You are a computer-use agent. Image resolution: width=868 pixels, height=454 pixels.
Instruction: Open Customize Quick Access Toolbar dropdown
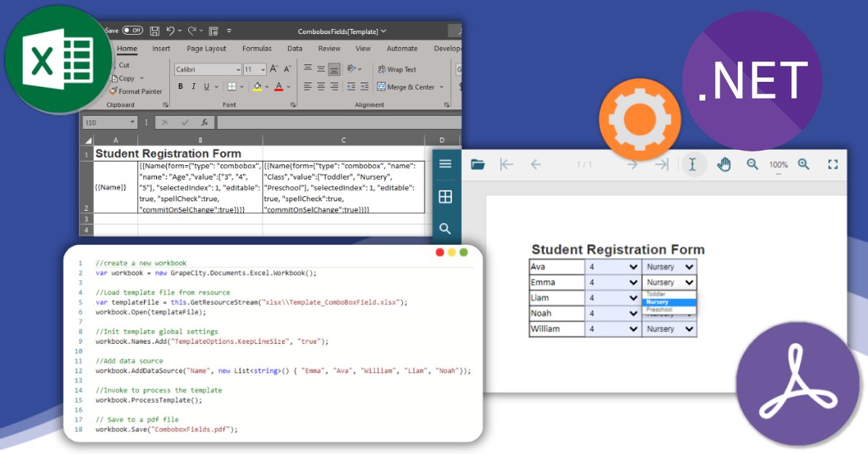(229, 31)
